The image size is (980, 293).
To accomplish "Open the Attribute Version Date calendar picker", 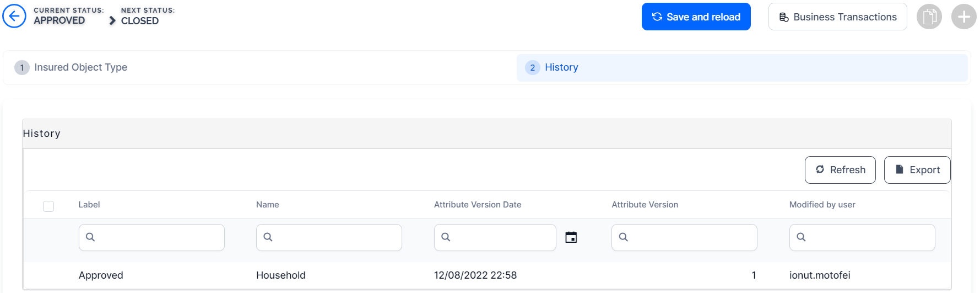I will pos(571,237).
